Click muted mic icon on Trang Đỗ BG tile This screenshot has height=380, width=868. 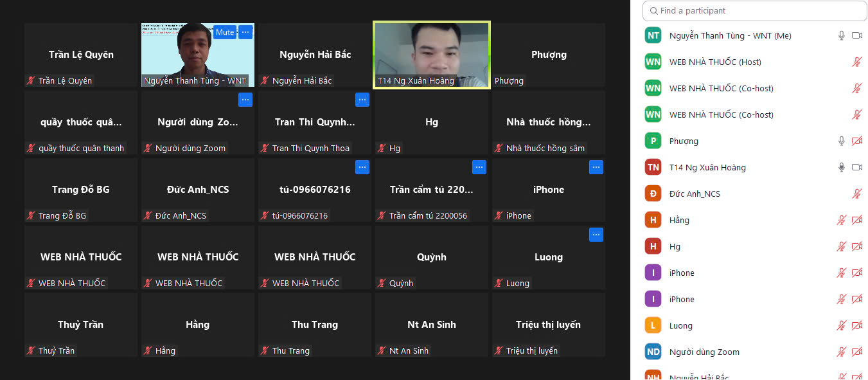coord(31,216)
